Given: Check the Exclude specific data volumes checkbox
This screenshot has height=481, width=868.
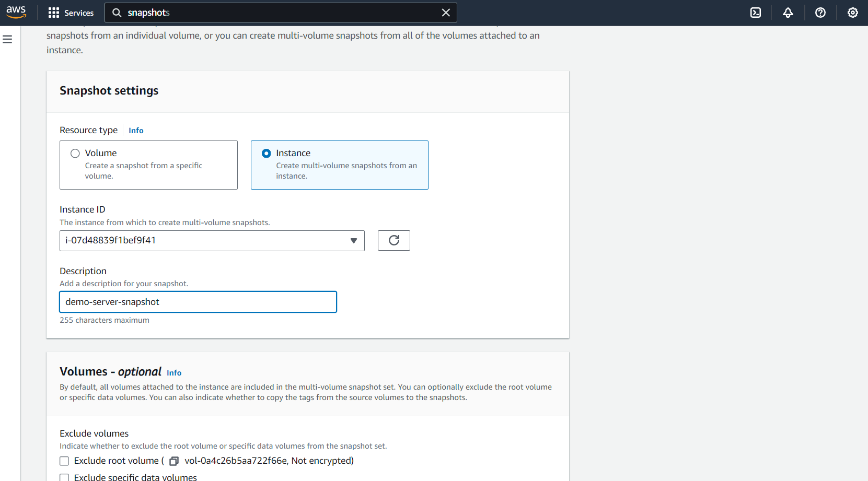Looking at the screenshot, I should [64, 477].
